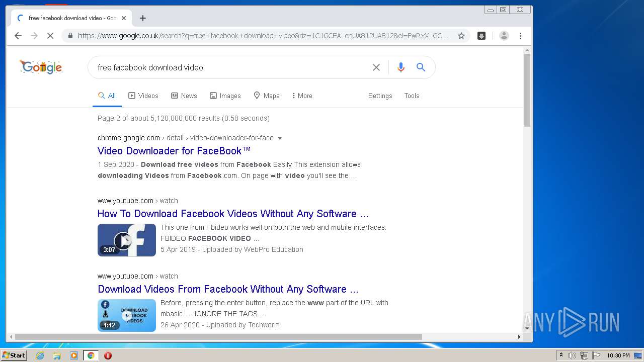Open the network tray icon

584,355
